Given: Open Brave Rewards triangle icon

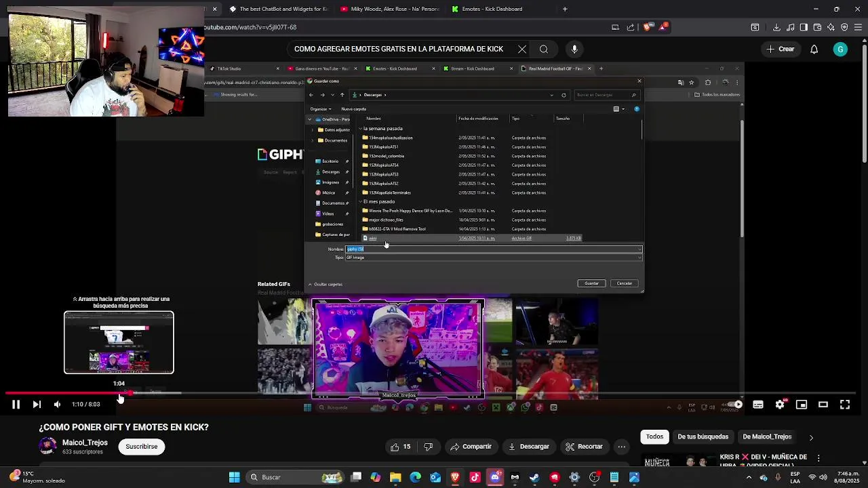Looking at the screenshot, I should pos(664,27).
